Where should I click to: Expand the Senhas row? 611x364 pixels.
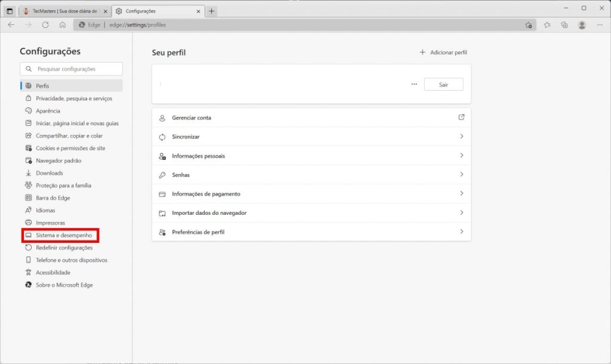tap(311, 175)
